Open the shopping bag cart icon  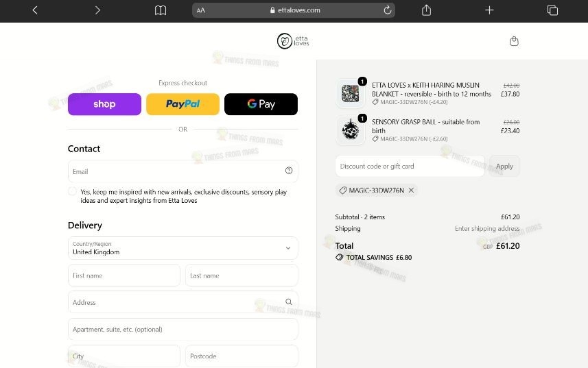[x=514, y=41]
